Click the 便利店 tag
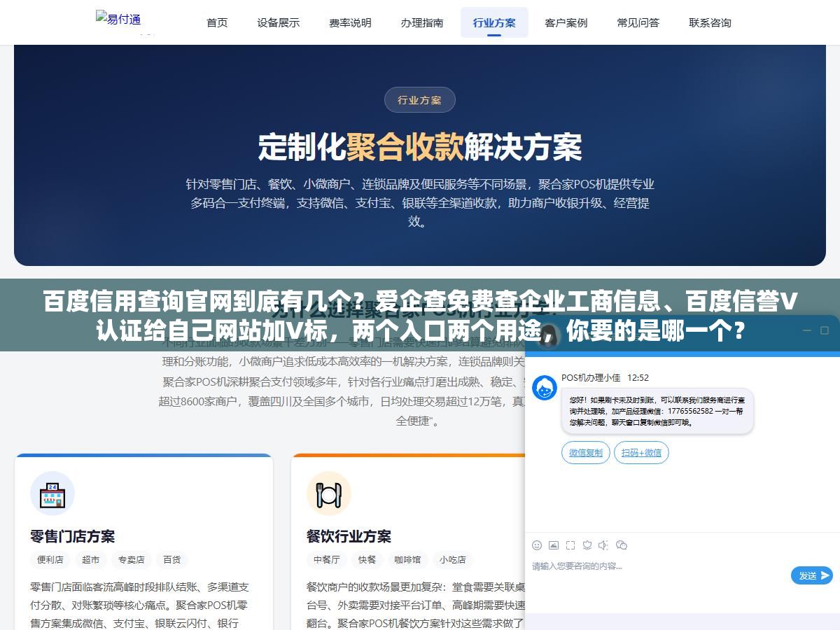This screenshot has height=630, width=840. [x=50, y=560]
